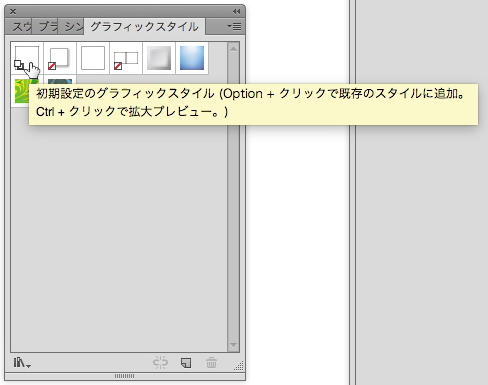
Task: Click the panel bottom drag handle
Action: (x=125, y=376)
